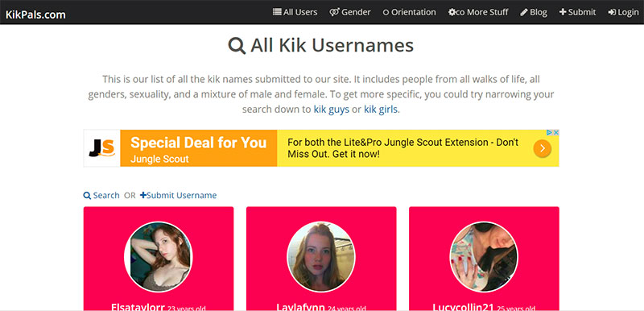Click the magnifier icon in page heading
This screenshot has width=644, height=311.
pos(237,46)
